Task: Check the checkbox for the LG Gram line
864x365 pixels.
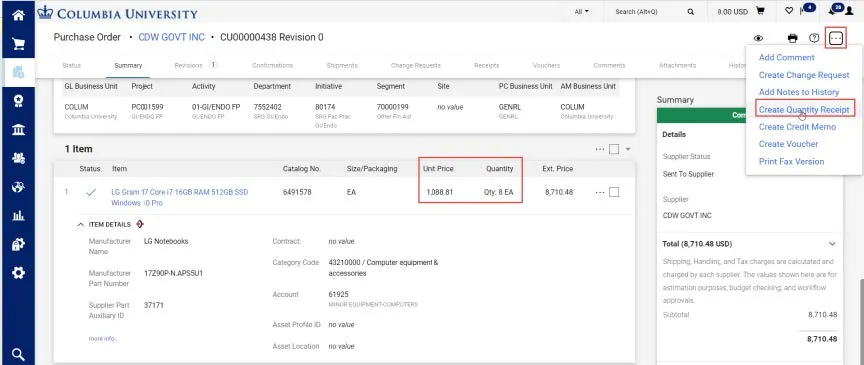Action: pos(614,192)
